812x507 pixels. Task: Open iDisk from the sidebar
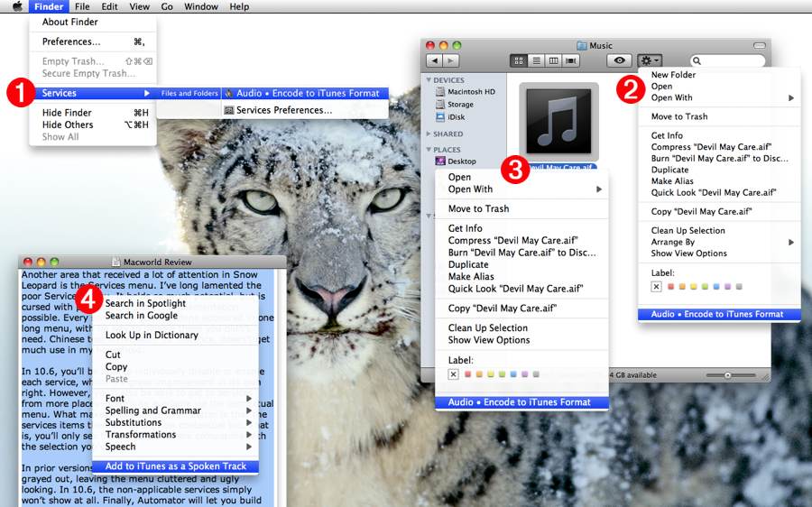[457, 117]
